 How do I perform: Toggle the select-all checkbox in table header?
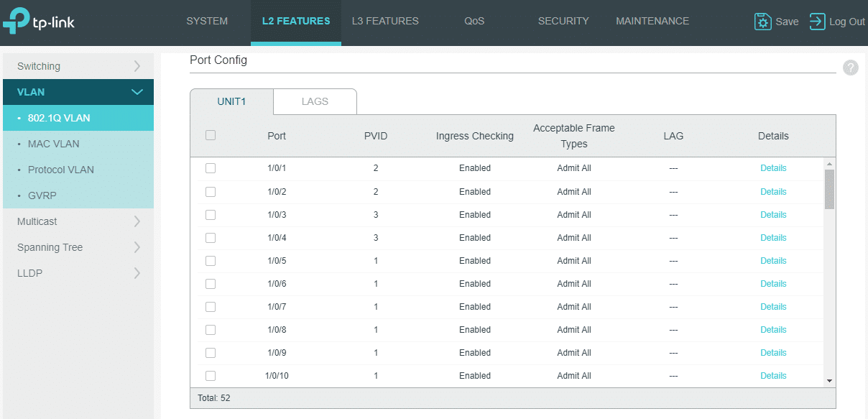pyautogui.click(x=211, y=134)
